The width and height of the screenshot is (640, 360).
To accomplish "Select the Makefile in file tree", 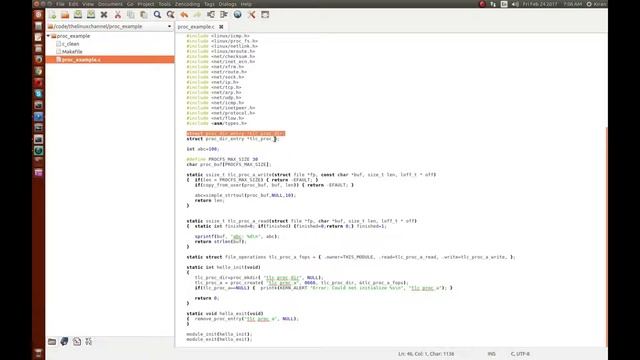I will pyautogui.click(x=72, y=51).
